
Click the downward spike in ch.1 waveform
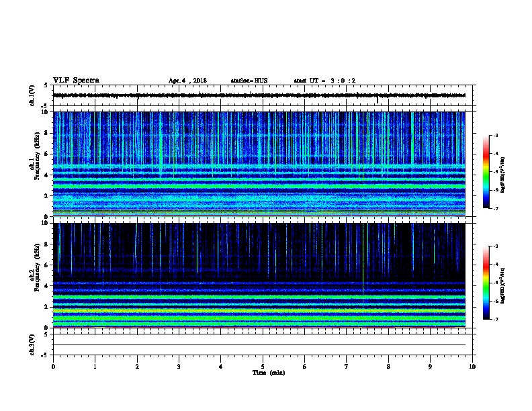[378, 100]
